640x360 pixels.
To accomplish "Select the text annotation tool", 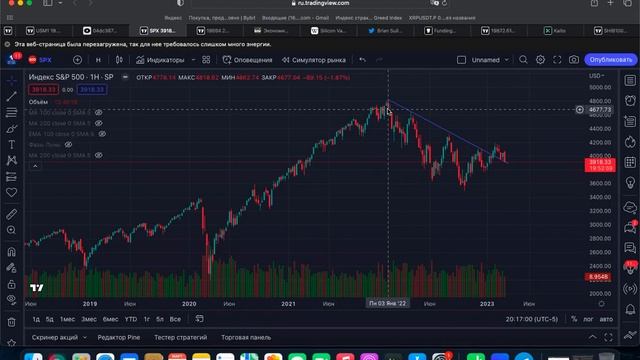I will tap(11, 144).
